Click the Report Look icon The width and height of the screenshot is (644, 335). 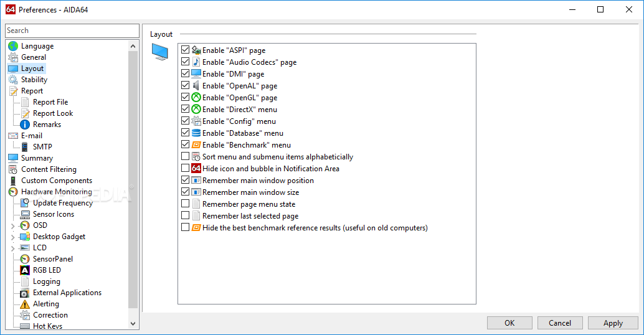[x=25, y=113]
